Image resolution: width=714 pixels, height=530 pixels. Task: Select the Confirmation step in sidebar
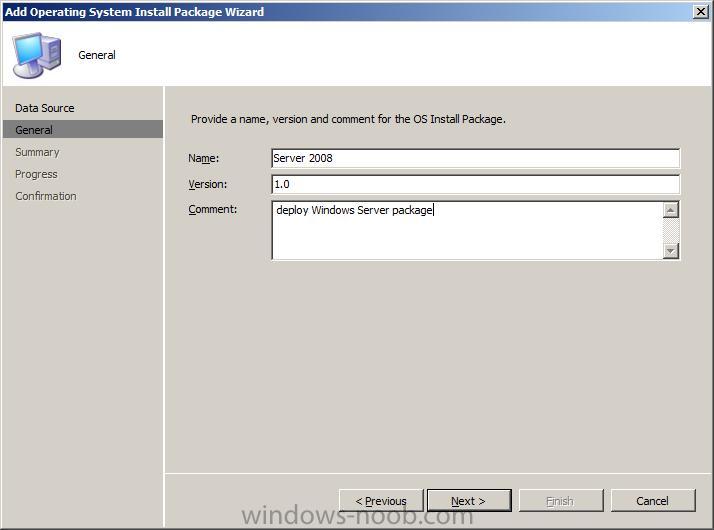(46, 196)
